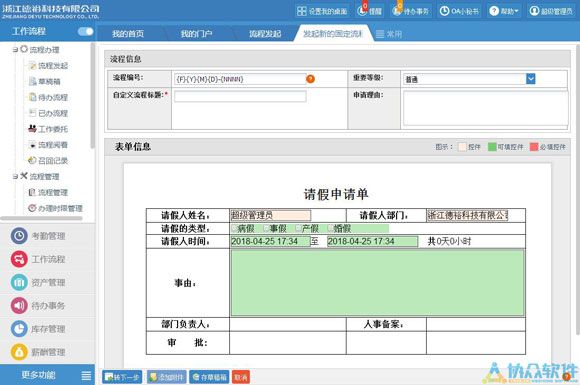Collapse the 流程管理 tree node
The height and width of the screenshot is (385, 580).
tap(15, 176)
